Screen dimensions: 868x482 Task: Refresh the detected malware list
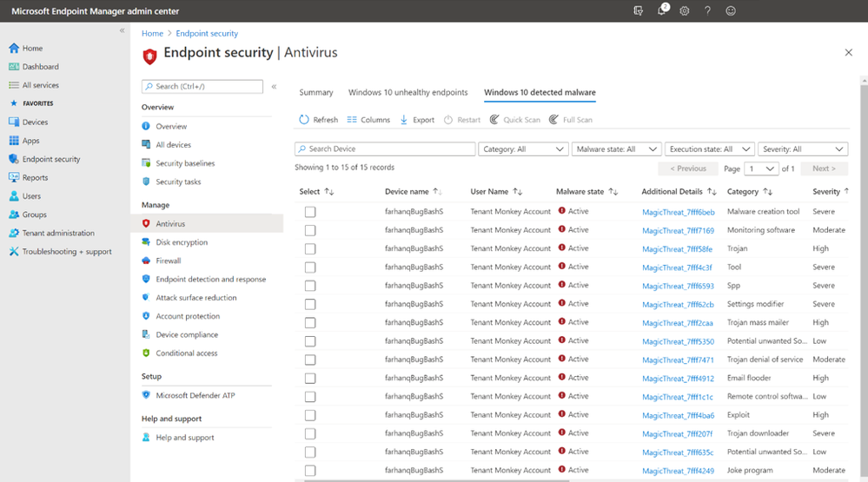coord(318,120)
